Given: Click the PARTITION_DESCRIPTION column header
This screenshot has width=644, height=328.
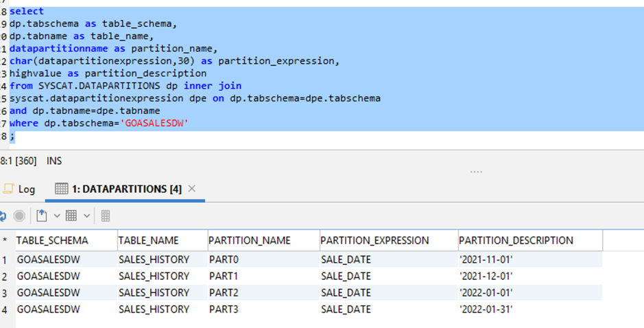Looking at the screenshot, I should 516,241.
